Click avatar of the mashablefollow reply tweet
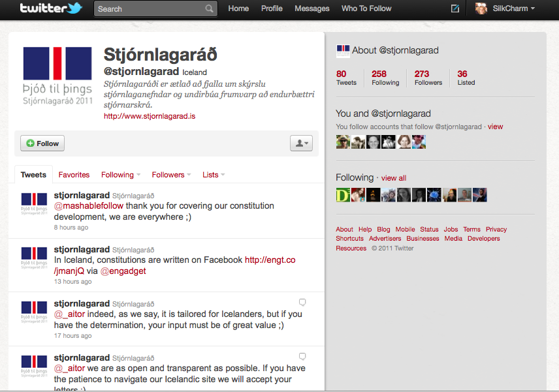 click(x=34, y=204)
